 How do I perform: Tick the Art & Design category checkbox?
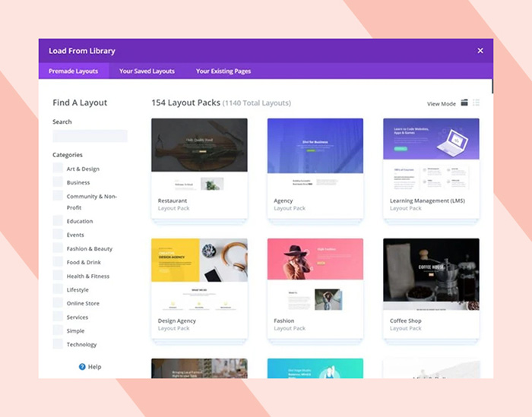[58, 168]
